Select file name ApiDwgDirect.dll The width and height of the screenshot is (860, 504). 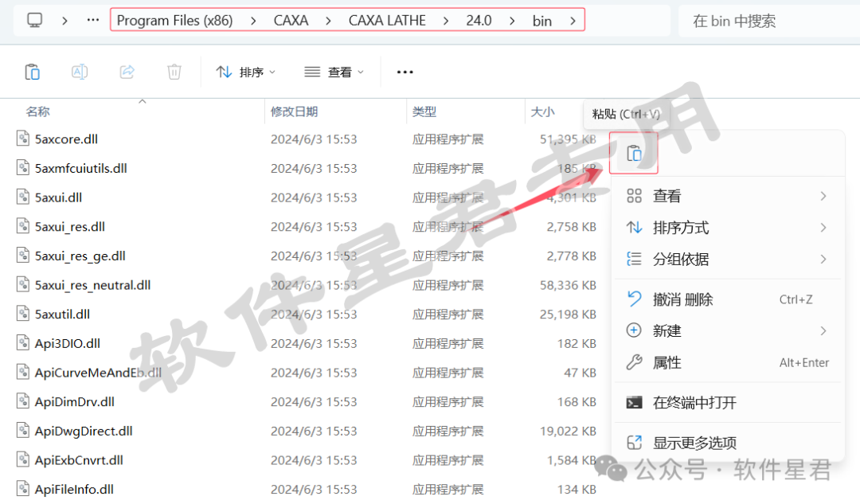click(x=84, y=431)
